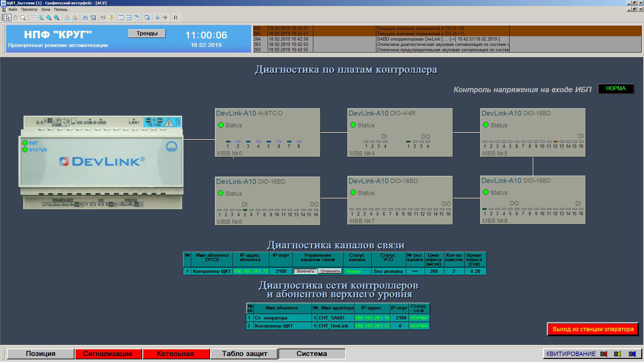The width and height of the screenshot is (644, 362).
Task: Click the red speaker alarm sound icon
Action: (x=604, y=354)
